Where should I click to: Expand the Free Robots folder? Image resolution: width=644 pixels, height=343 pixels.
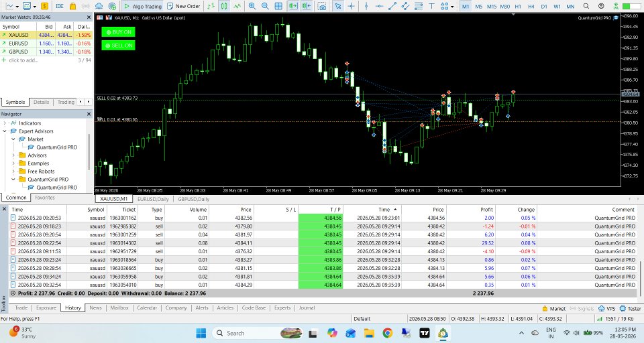(13, 171)
